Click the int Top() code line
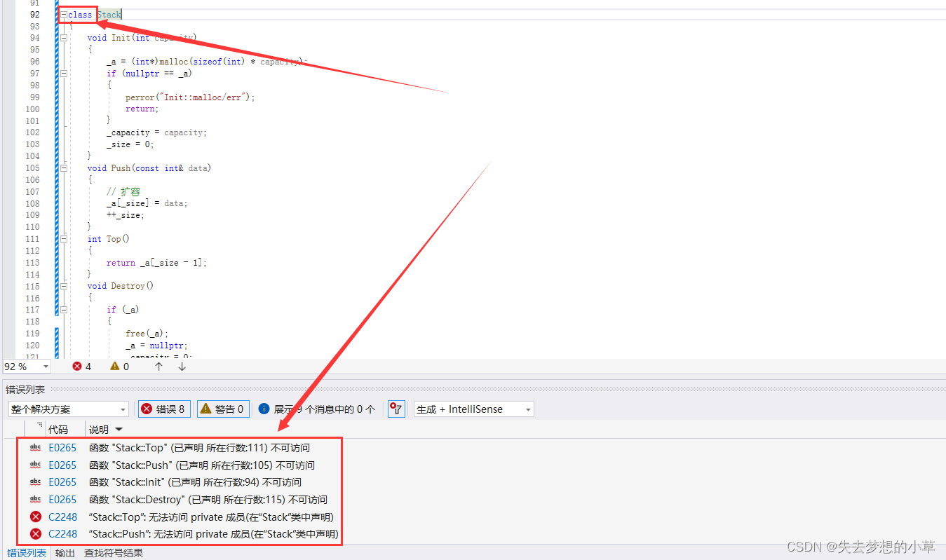 tap(109, 239)
